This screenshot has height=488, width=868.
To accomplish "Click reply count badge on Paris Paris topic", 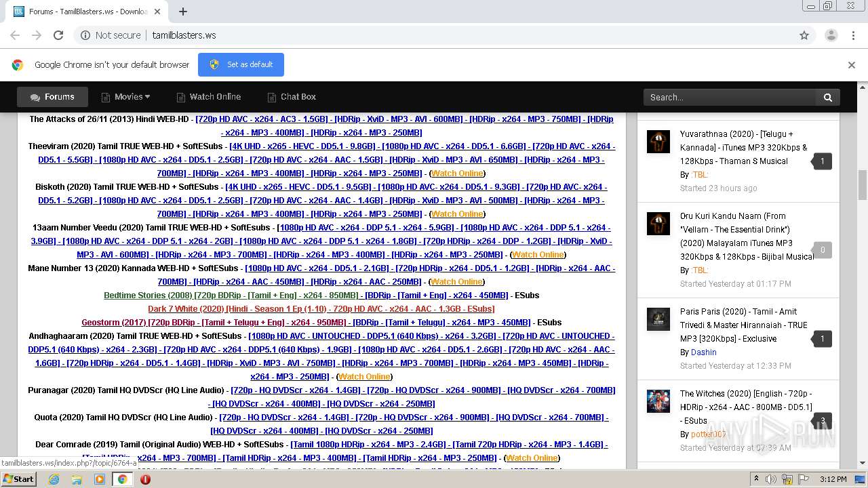I will pos(822,339).
